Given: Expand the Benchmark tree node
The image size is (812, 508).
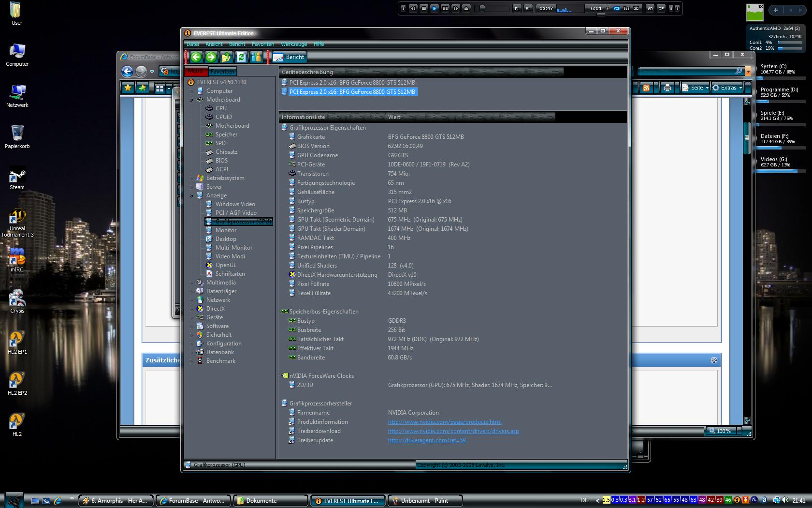Looking at the screenshot, I should pos(192,361).
